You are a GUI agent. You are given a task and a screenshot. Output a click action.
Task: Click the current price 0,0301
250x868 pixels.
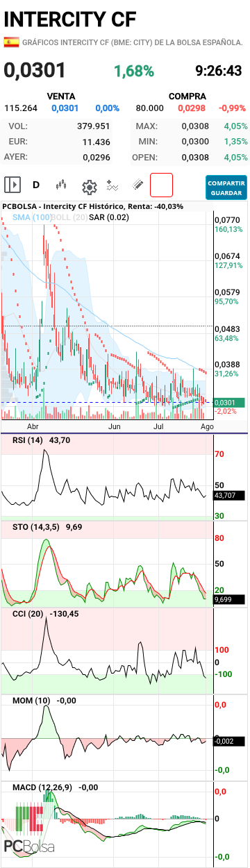pos(35,70)
